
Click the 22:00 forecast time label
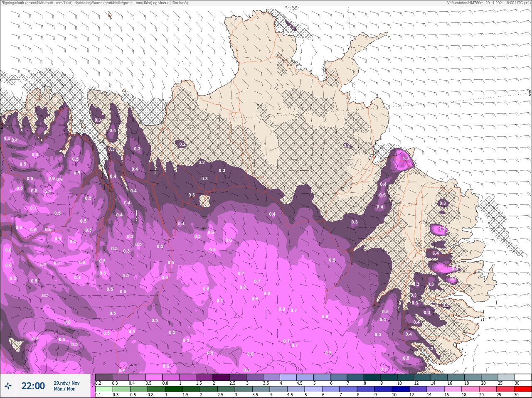click(33, 386)
